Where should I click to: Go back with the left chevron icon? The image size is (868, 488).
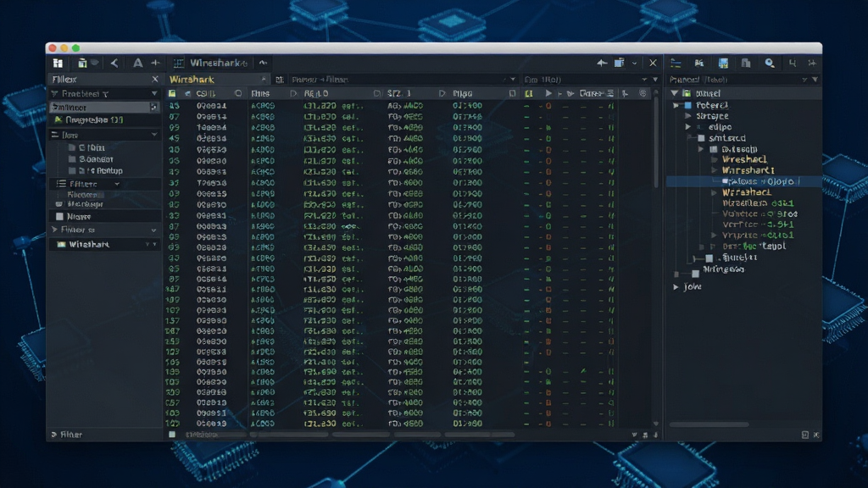coord(114,63)
